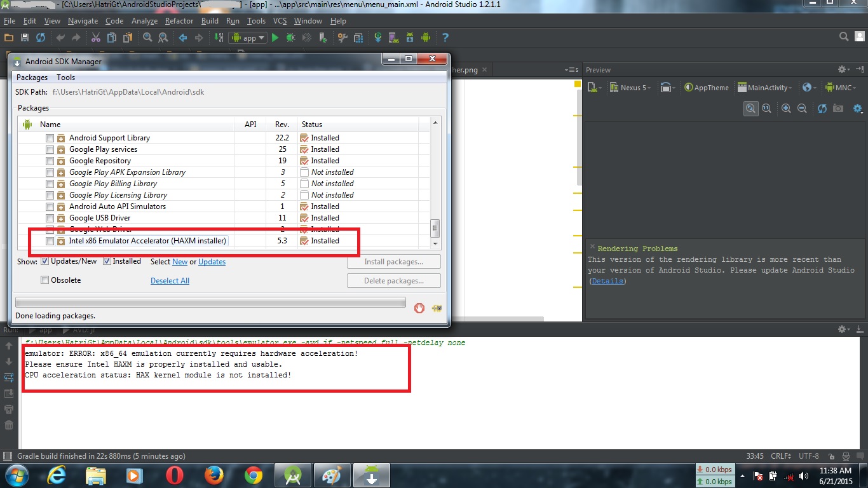Save all files with the floppy disk icon
This screenshot has width=868, height=488.
[x=25, y=38]
